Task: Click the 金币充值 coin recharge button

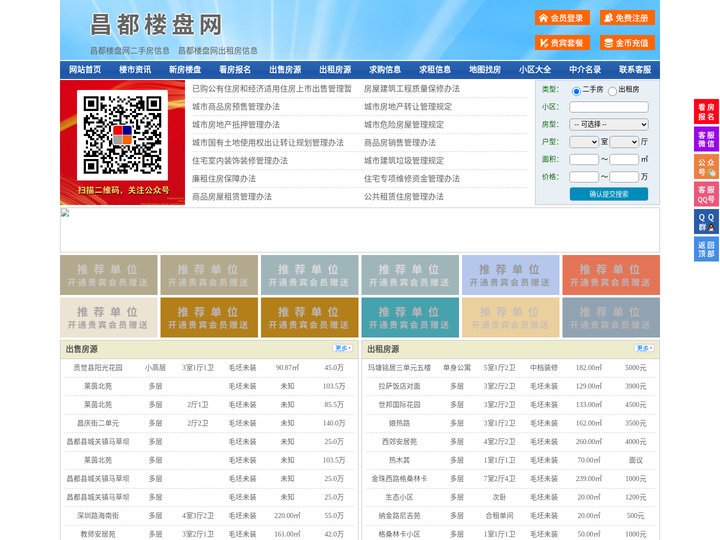Action: pyautogui.click(x=627, y=43)
